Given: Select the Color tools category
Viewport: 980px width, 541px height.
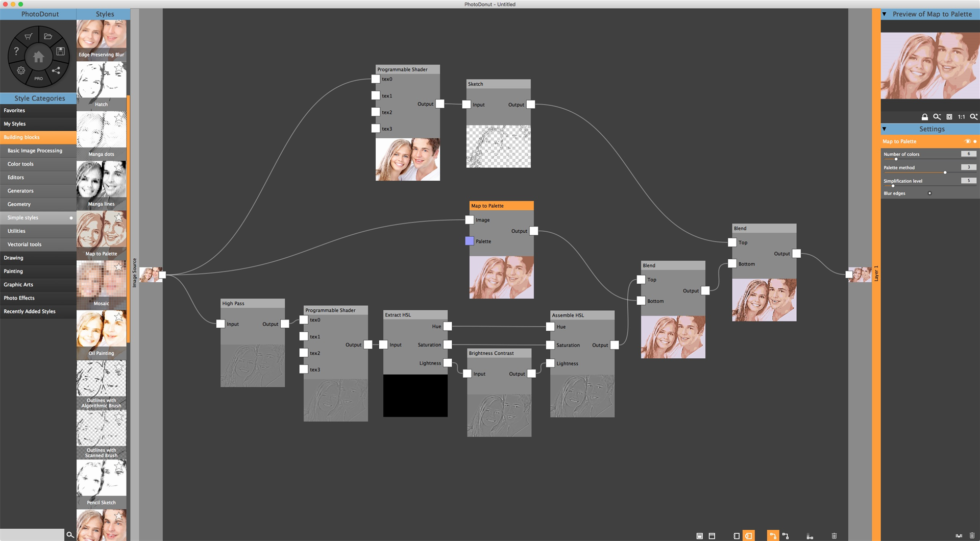Looking at the screenshot, I should [20, 164].
